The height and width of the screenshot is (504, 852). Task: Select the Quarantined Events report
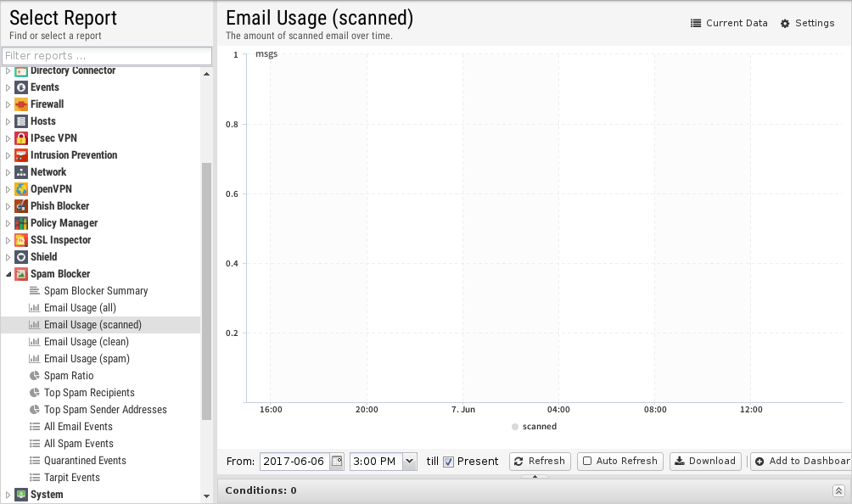coord(85,461)
